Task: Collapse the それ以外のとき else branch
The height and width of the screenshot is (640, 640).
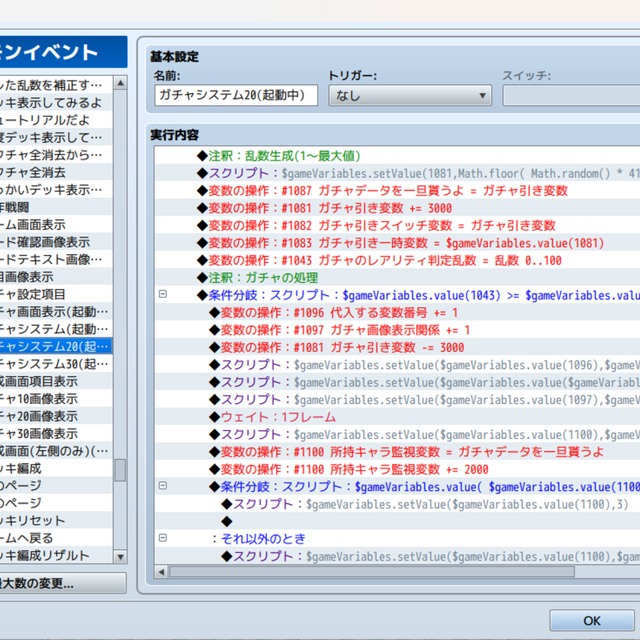Action: tap(162, 538)
